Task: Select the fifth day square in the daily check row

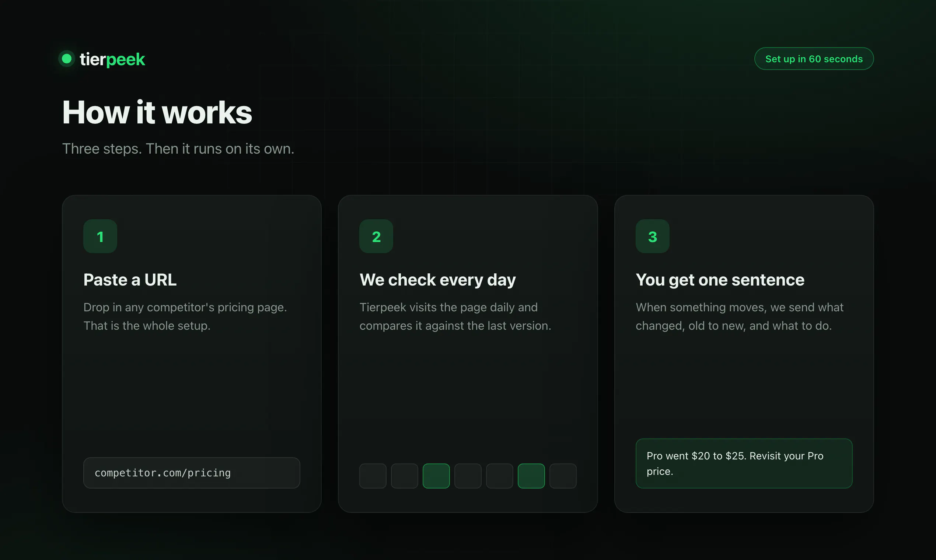Action: click(x=500, y=476)
